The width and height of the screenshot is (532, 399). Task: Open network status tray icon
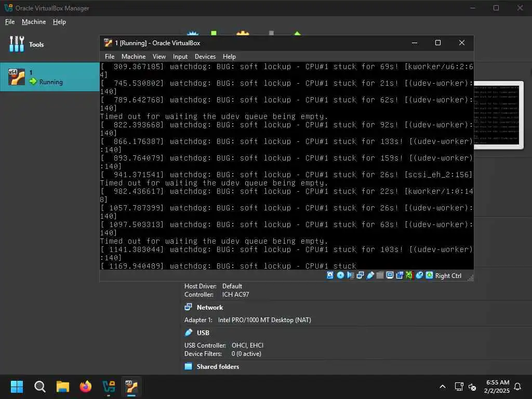coord(459,387)
